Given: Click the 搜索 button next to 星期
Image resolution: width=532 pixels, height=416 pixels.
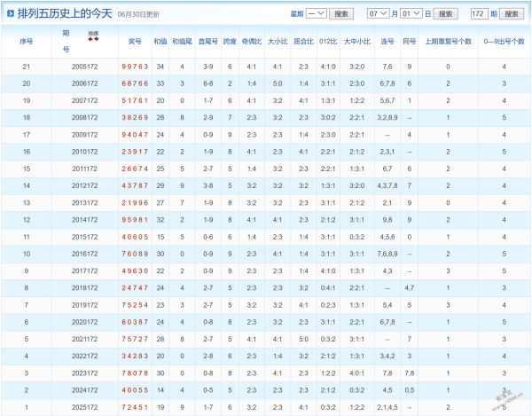Looking at the screenshot, I should (341, 14).
